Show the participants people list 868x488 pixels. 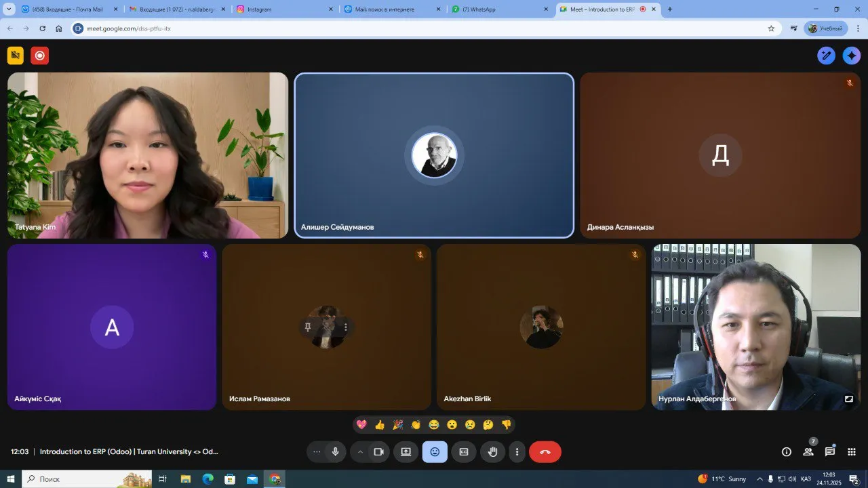click(808, 452)
